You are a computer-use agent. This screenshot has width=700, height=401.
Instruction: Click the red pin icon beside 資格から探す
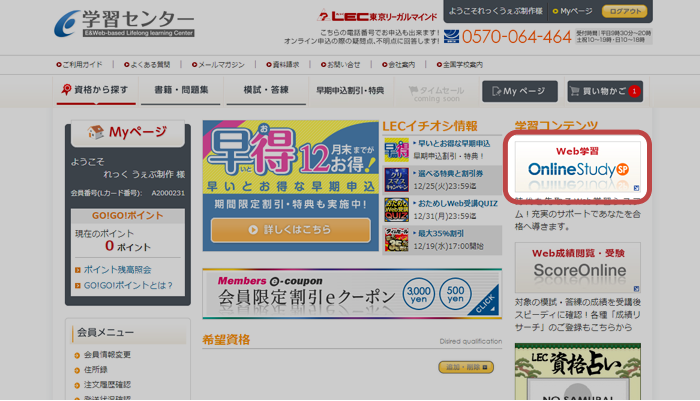(x=66, y=90)
